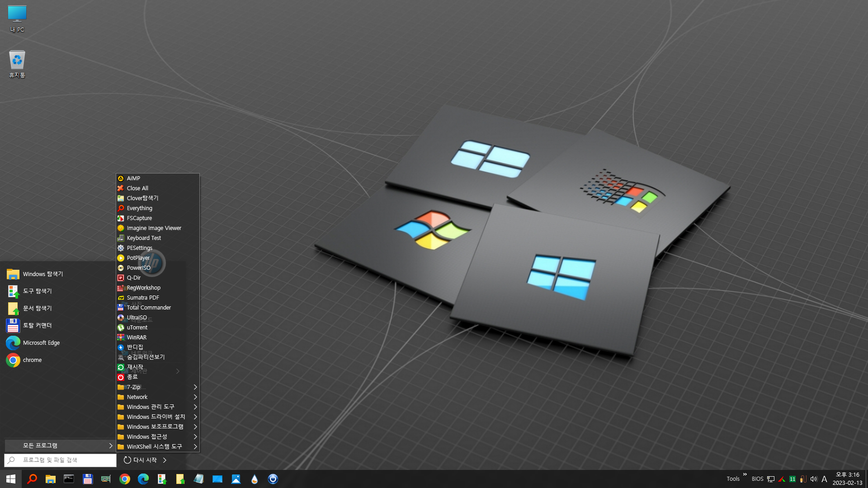Open Clover탐색기 from the programs list
This screenshot has width=868, height=488.
(157, 198)
